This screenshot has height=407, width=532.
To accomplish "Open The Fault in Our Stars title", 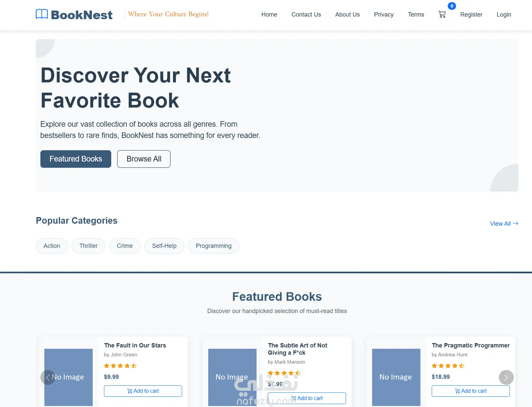I will (x=135, y=345).
